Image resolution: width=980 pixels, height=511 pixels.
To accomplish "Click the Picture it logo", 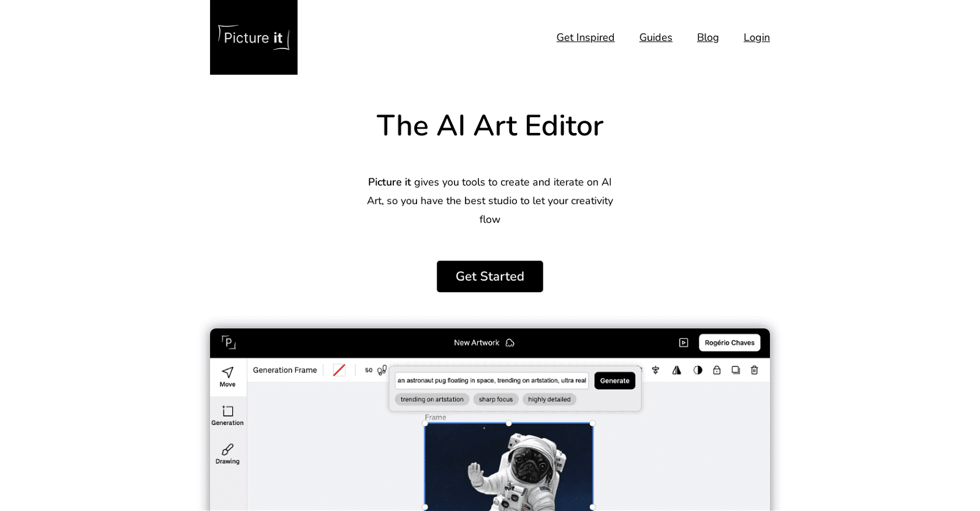I will (x=254, y=37).
